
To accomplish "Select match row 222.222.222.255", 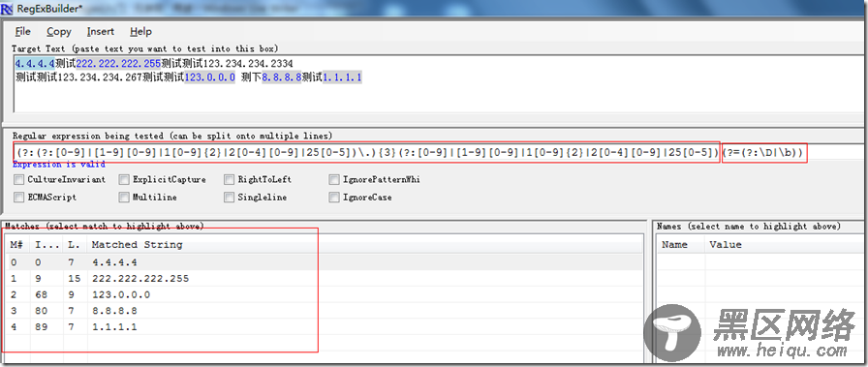I will 324,279.
